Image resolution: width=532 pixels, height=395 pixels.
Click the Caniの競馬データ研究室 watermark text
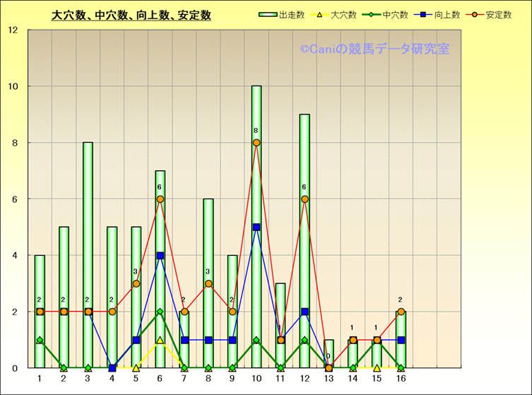[374, 49]
